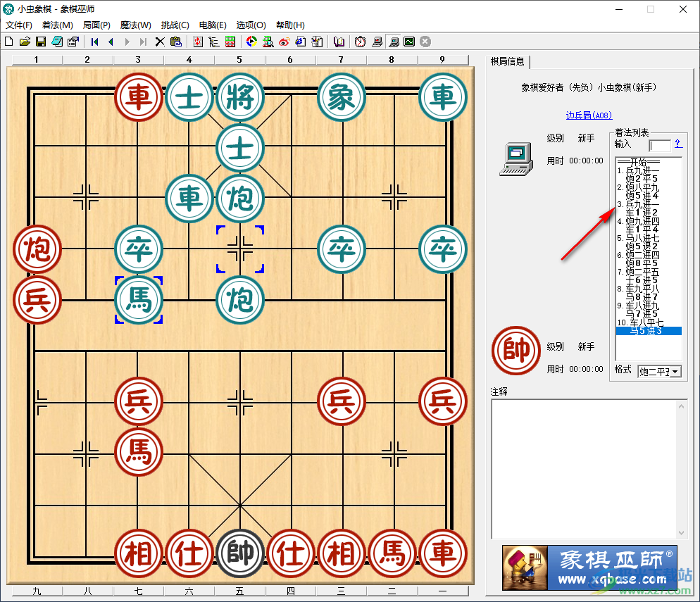Click the red 帥 player icon in info panel
The width and height of the screenshot is (700, 602).
point(516,351)
